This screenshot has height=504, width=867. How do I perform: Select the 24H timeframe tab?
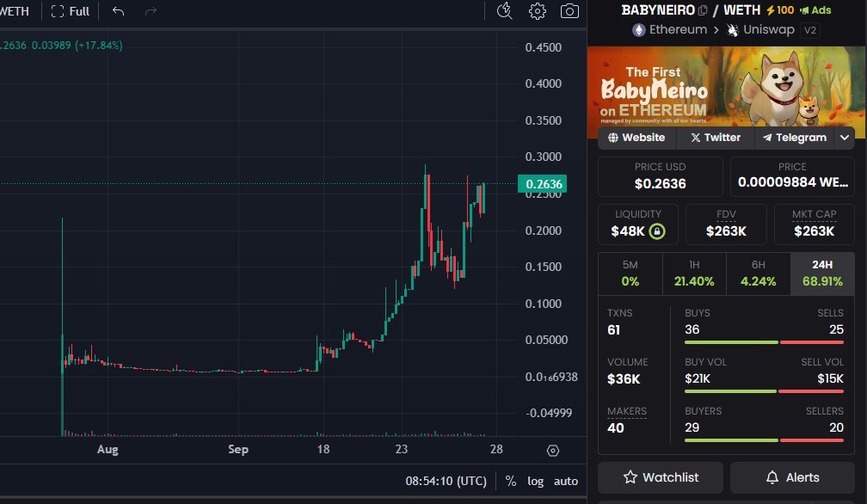(x=822, y=274)
